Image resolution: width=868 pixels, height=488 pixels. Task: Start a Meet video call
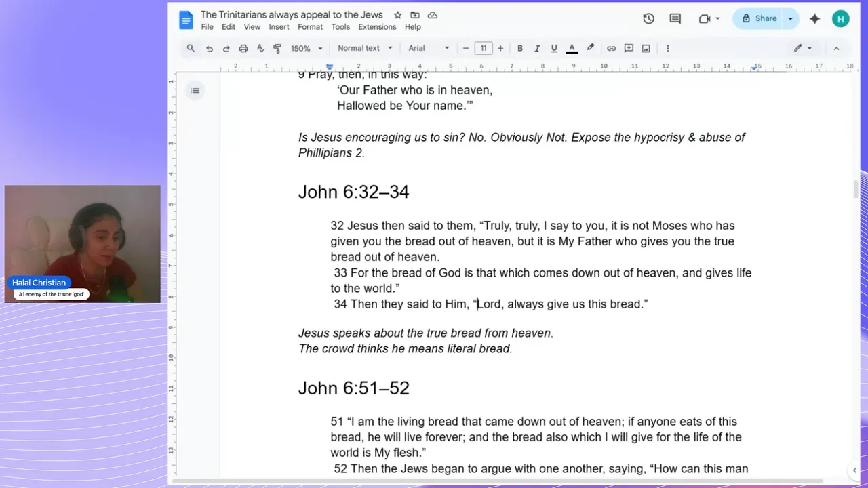(705, 19)
